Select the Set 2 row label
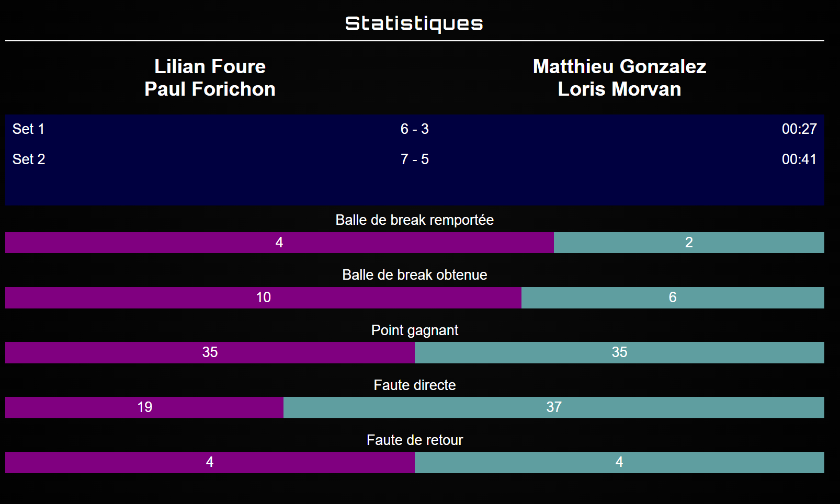Image resolution: width=840 pixels, height=504 pixels. 29,159
